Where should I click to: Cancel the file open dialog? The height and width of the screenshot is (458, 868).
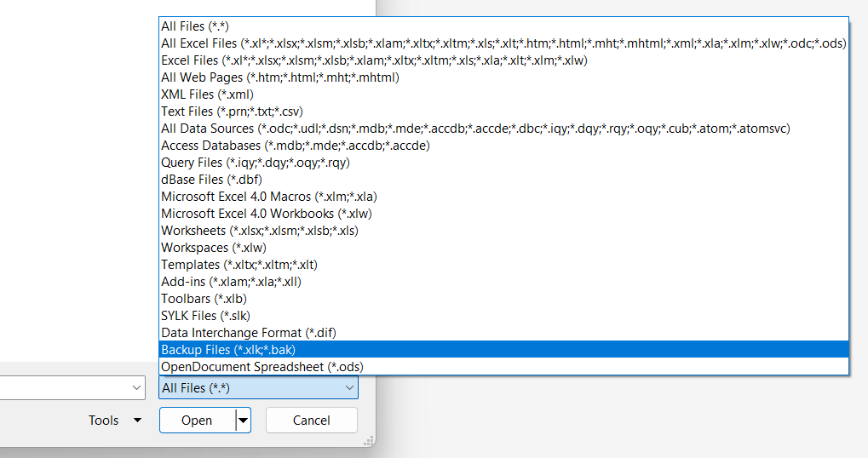312,421
